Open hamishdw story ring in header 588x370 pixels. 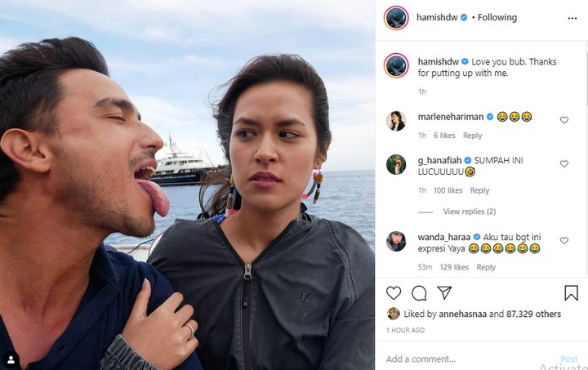396,18
